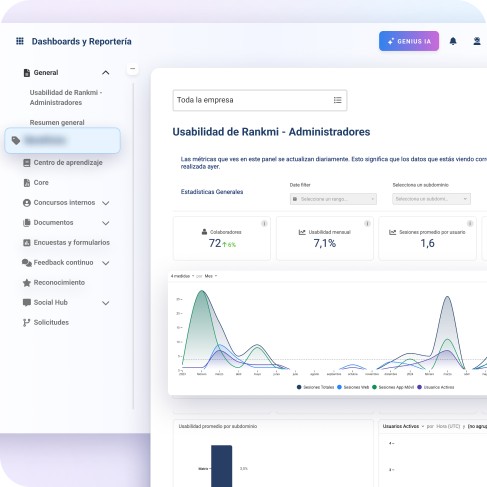Viewport: 487px width, 487px height.
Task: Click the Toda la empresa selector field
Action: [260, 100]
